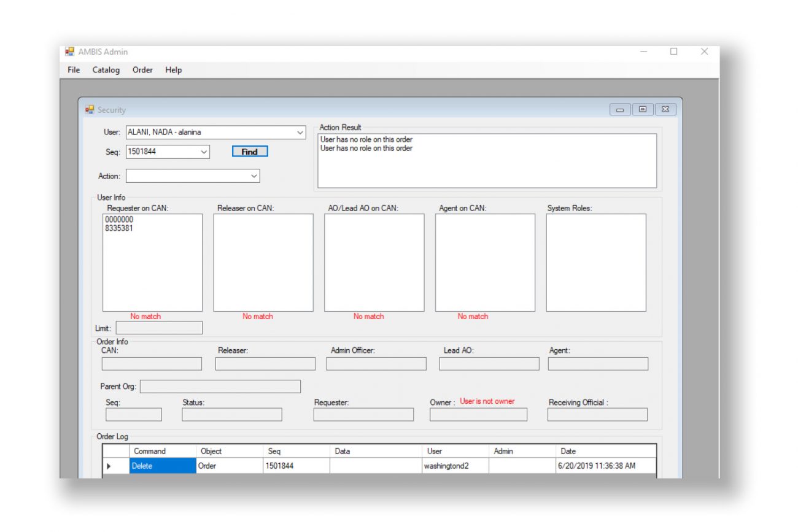Click inside the Action Result text box
This screenshot has height=532, width=798.
(x=487, y=166)
